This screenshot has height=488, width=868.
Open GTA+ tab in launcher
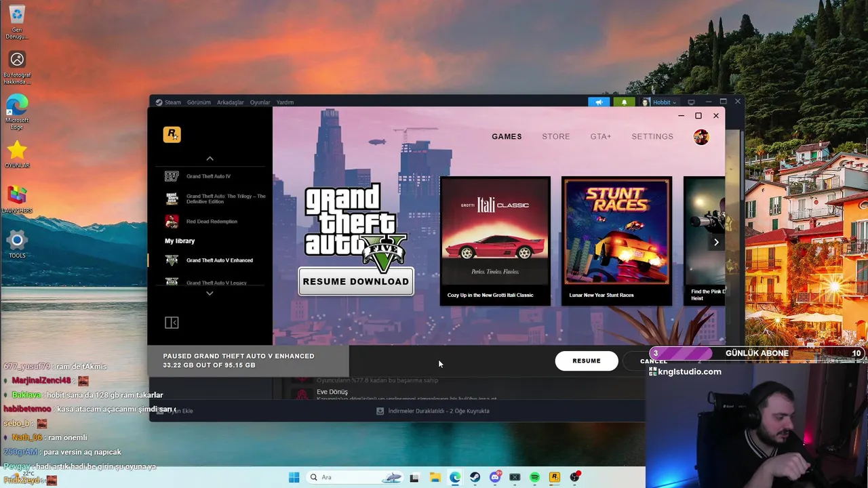click(601, 137)
